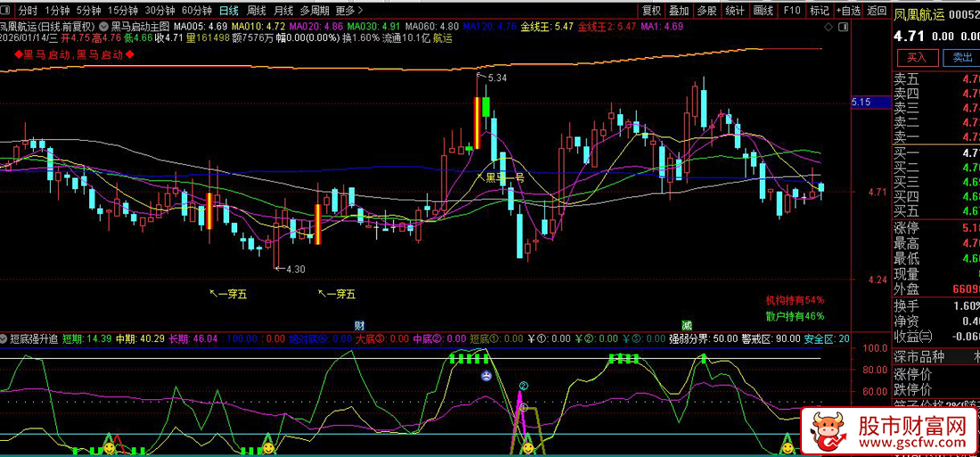Image resolution: width=980 pixels, height=457 pixels.
Task: Click the 航运 sector tag
Action: tap(443, 38)
